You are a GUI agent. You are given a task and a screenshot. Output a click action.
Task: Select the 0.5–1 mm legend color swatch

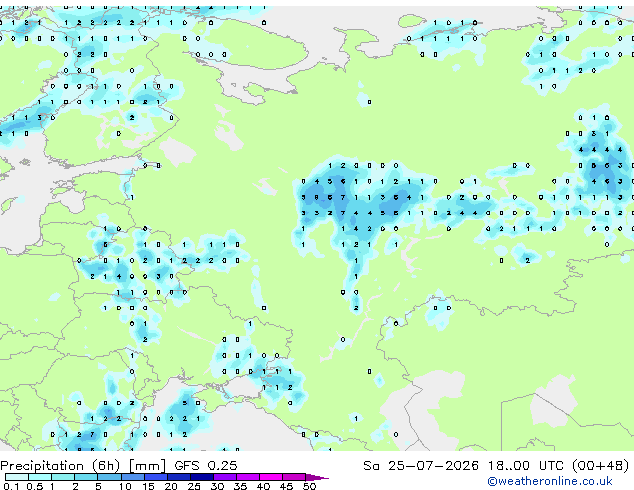[40, 477]
